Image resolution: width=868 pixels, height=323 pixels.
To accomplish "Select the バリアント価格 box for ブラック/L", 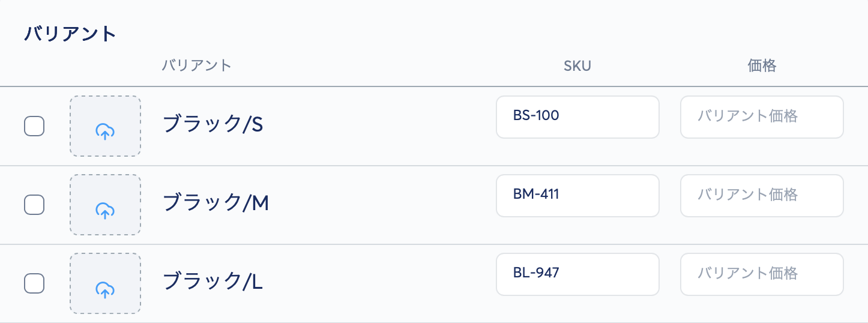I will pyautogui.click(x=761, y=274).
